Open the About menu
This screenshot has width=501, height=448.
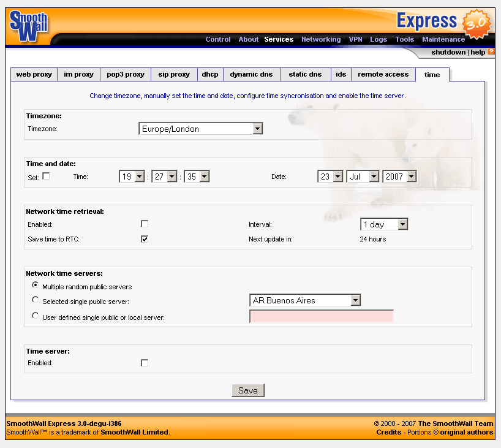(248, 39)
